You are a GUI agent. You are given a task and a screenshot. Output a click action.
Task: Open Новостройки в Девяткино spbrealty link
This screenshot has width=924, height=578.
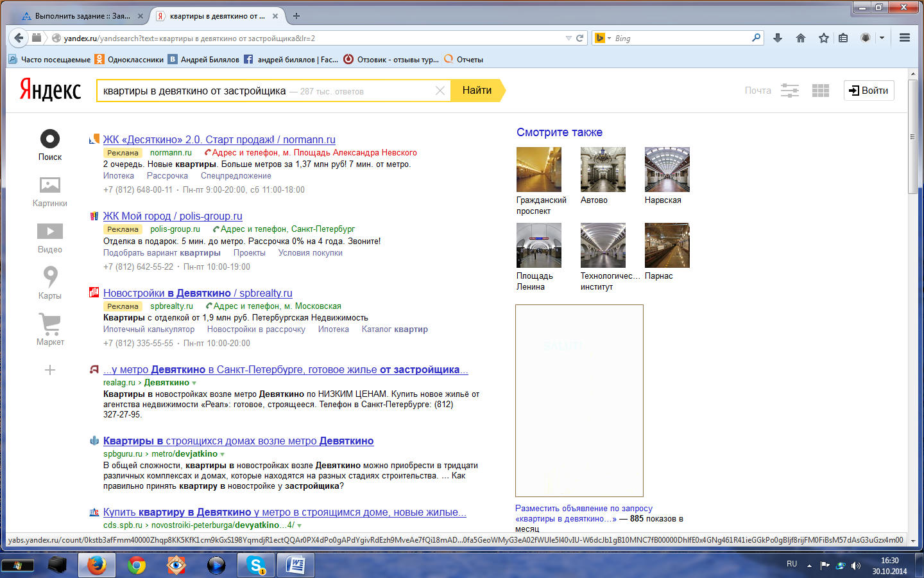click(198, 293)
